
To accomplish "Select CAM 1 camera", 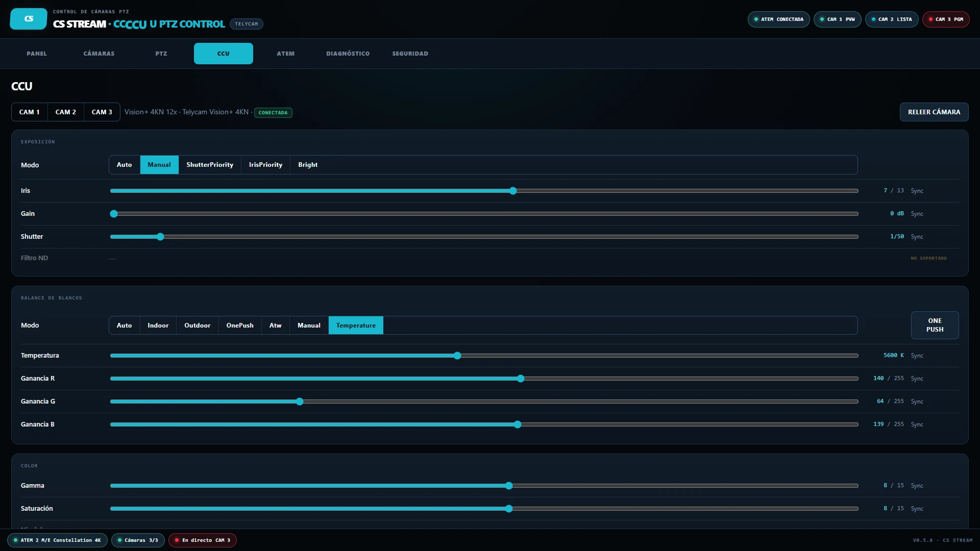I will pyautogui.click(x=30, y=112).
